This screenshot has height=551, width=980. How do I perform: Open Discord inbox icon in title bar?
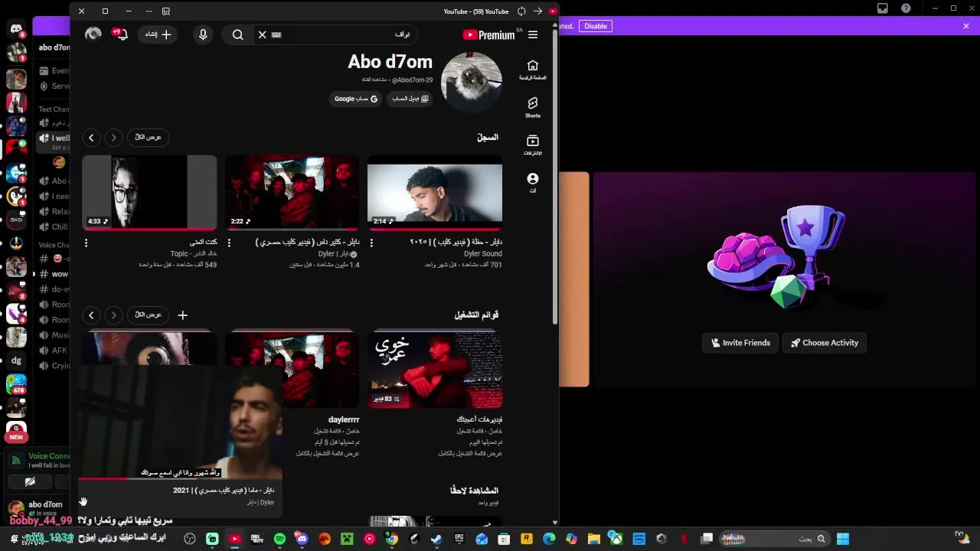tap(883, 8)
